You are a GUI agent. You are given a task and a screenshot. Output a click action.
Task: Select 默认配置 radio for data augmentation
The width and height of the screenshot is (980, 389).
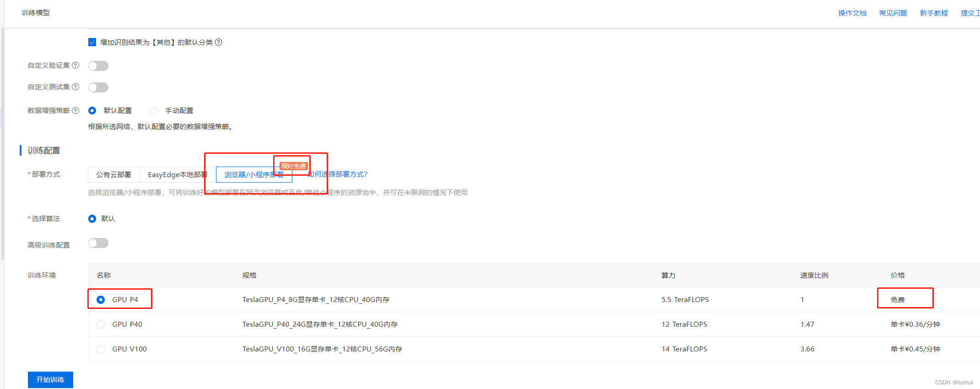(x=92, y=111)
